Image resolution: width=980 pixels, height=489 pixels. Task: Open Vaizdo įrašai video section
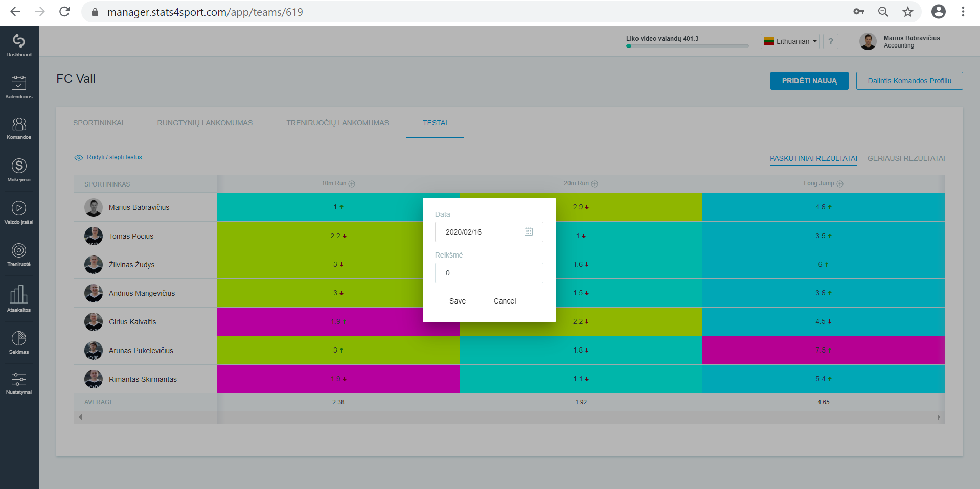[x=19, y=213]
